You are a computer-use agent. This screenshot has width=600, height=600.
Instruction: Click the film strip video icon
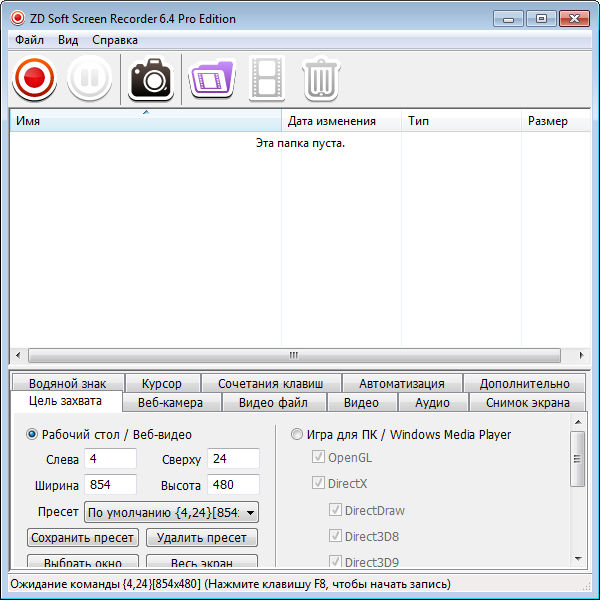pyautogui.click(x=266, y=78)
